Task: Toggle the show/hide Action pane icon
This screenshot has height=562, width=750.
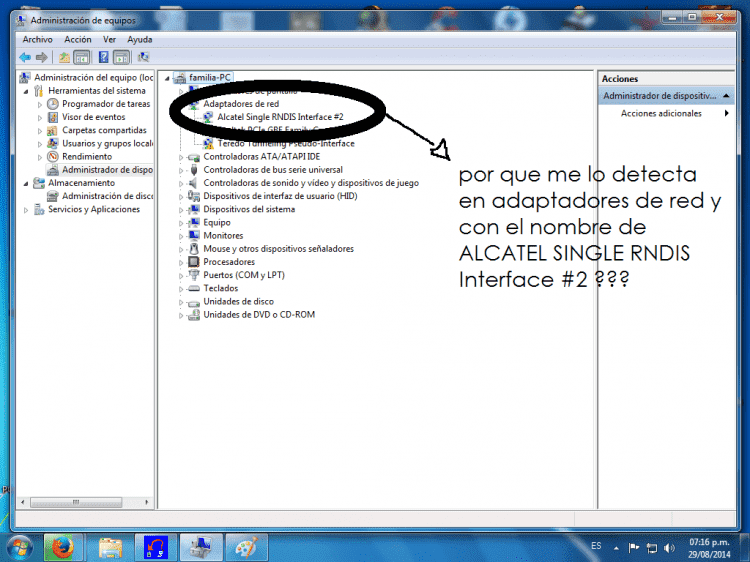Action: (x=121, y=57)
